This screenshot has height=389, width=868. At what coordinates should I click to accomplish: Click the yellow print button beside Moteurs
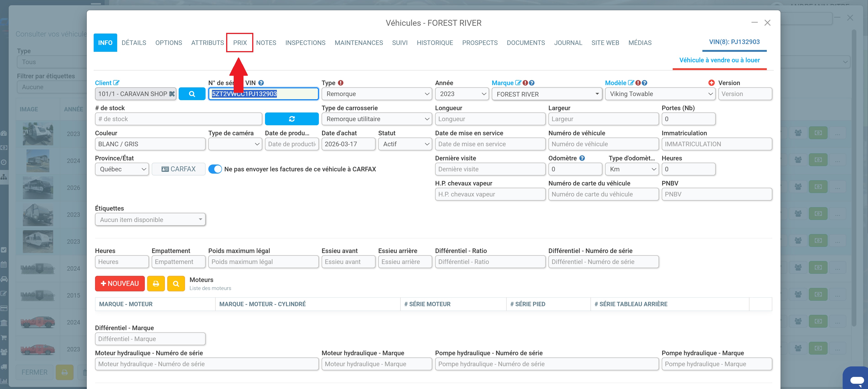tap(156, 283)
